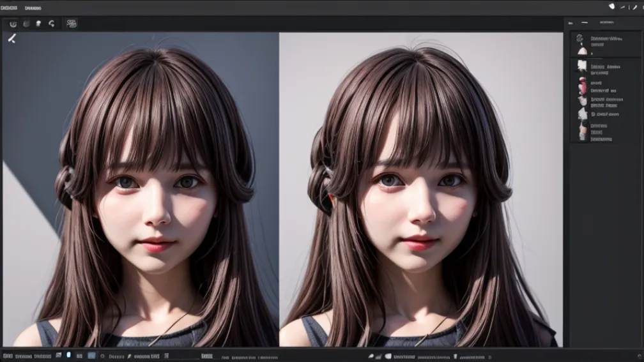The image size is (644, 362).
Task: Select the right portrait with light background
Action: [x=421, y=189]
